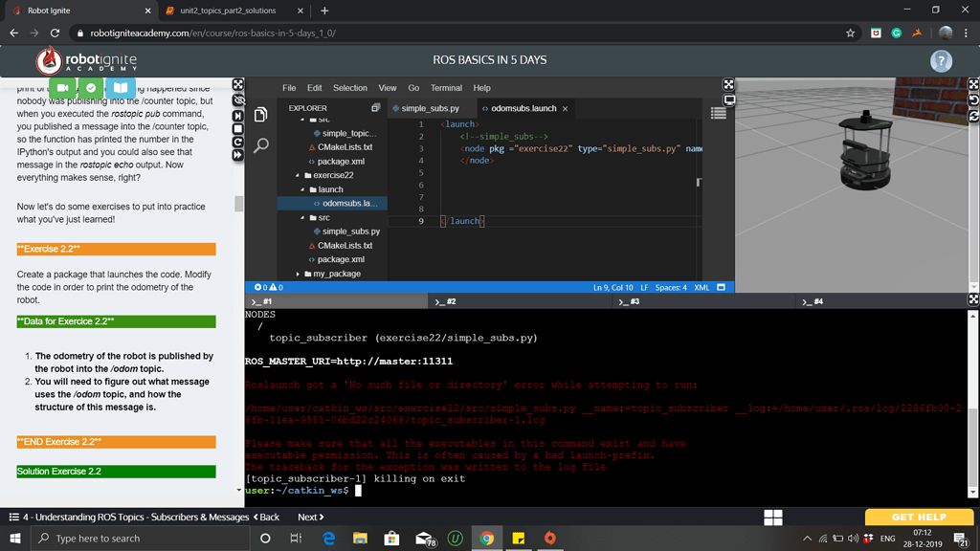Open the Explorer panel in the IDE sidebar
The height and width of the screenshot is (551, 980).
(x=260, y=114)
